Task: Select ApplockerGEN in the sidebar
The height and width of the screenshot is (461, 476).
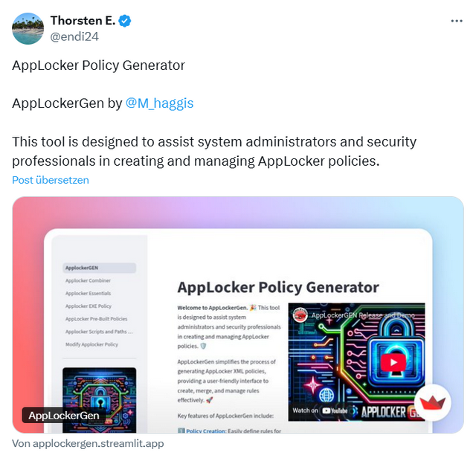Action: [x=99, y=268]
